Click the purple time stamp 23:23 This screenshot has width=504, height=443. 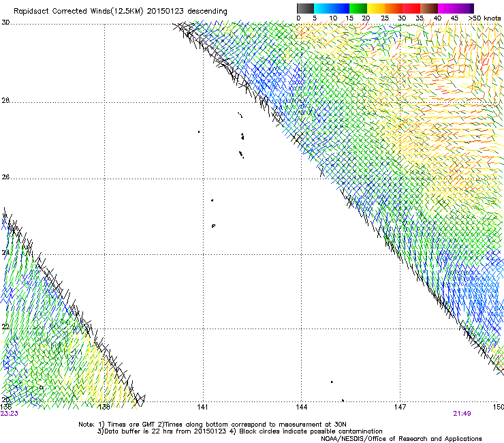[9, 414]
